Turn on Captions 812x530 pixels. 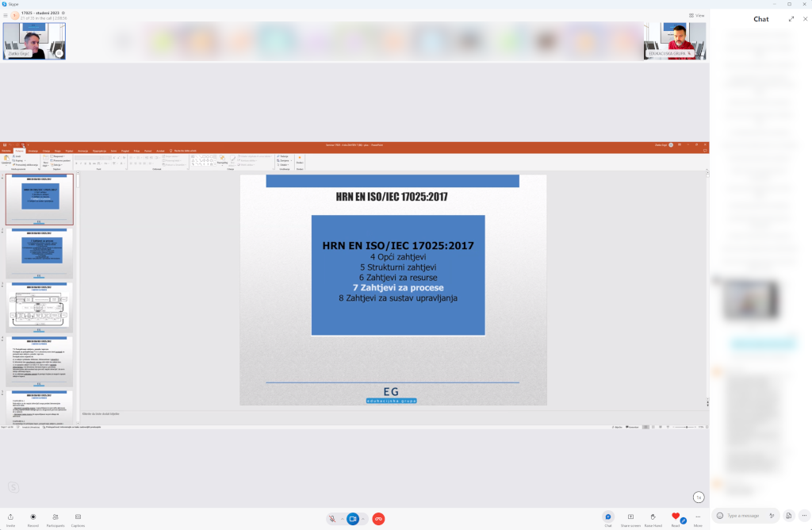click(78, 517)
